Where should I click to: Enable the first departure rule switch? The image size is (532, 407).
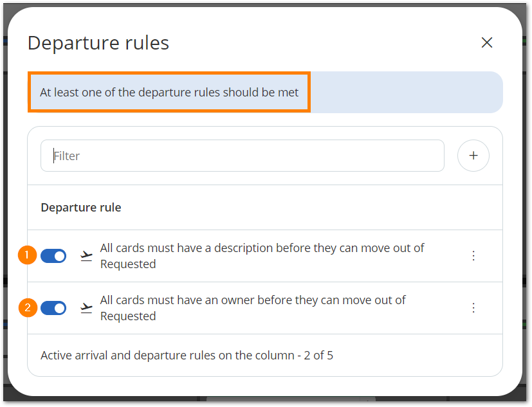(x=53, y=256)
